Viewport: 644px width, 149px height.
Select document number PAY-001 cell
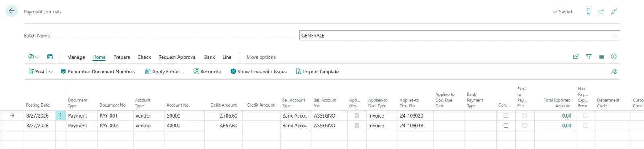click(115, 115)
